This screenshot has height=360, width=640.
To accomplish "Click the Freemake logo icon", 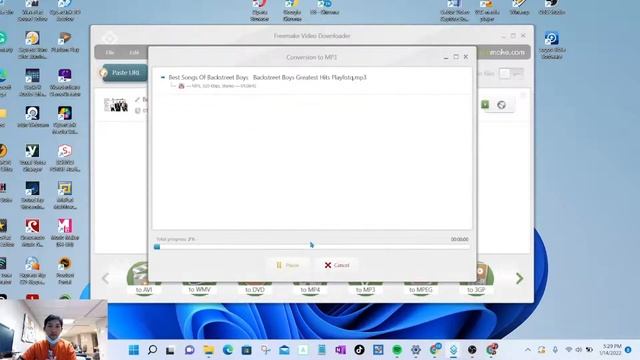I will coord(109,38).
